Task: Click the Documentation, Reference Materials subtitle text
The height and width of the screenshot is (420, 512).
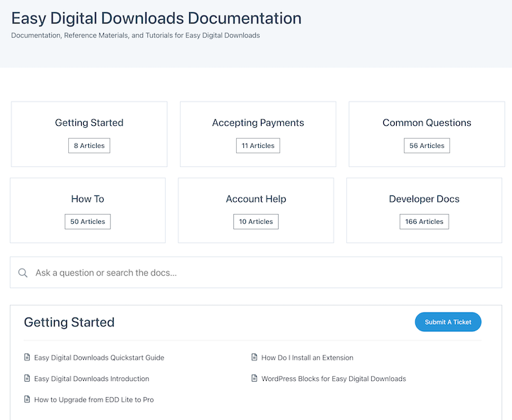Action: click(136, 36)
